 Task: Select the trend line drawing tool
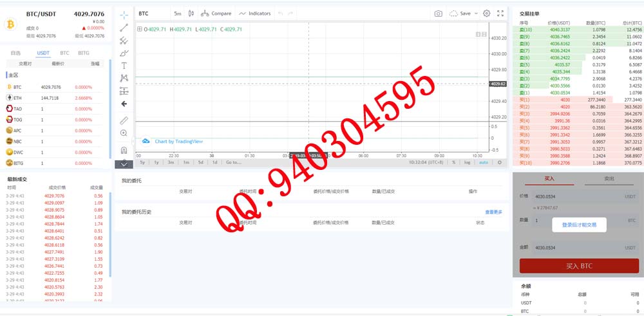click(124, 28)
